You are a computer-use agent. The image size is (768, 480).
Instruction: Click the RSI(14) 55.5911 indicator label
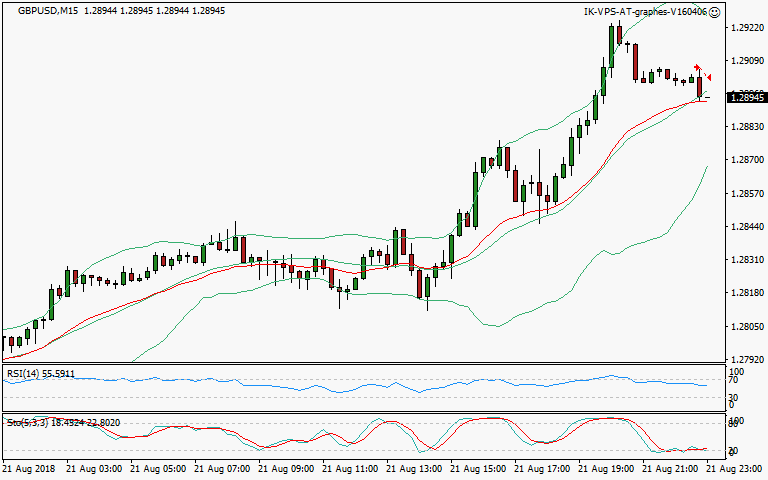(41, 374)
